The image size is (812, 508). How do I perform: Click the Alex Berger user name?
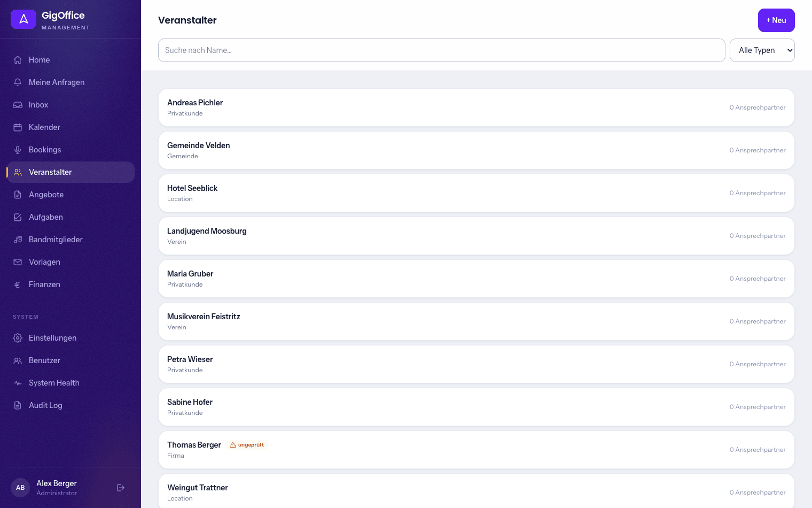(57, 483)
